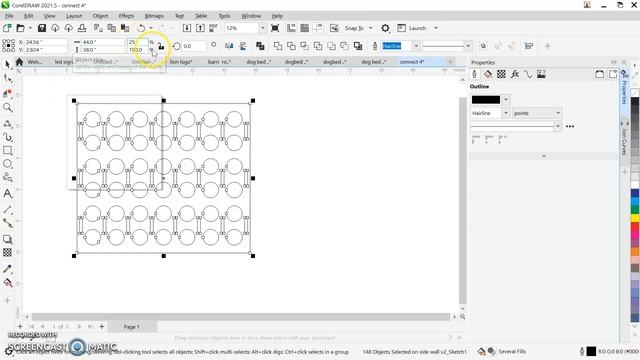Toggle rulers display
This screenshot has width=640, height=360.
(x=291, y=28)
